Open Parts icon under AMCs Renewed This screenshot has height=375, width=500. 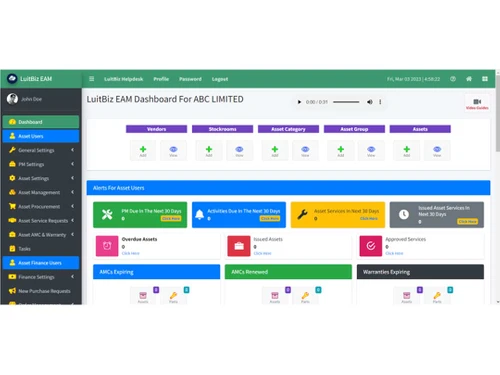coord(305,296)
